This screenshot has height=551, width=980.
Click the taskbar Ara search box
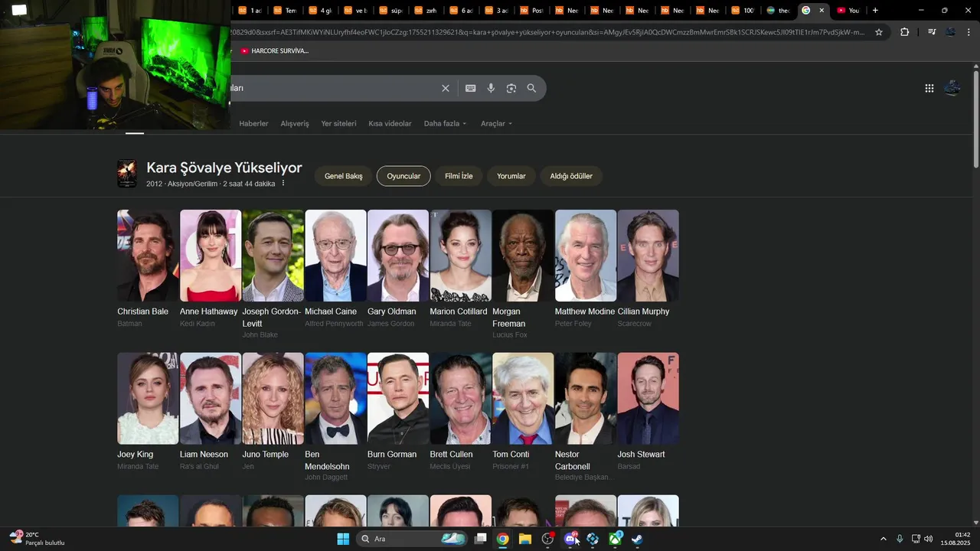[412, 539]
